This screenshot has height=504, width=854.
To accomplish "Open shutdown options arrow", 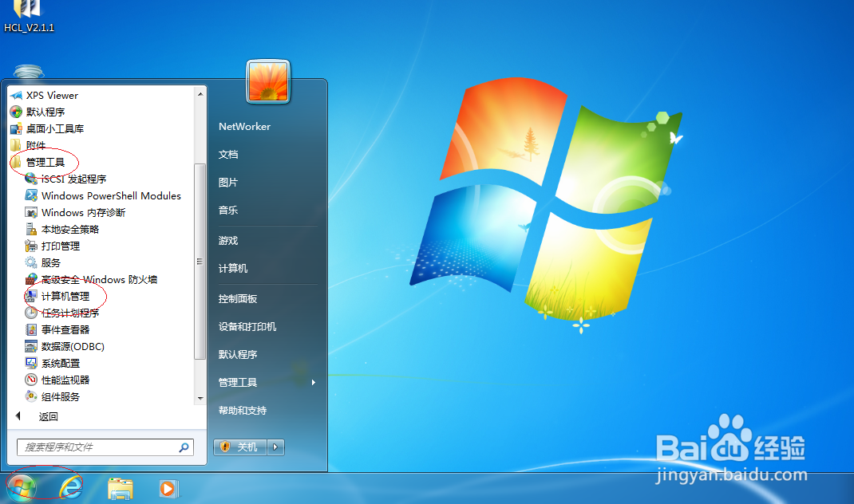I will click(x=275, y=447).
